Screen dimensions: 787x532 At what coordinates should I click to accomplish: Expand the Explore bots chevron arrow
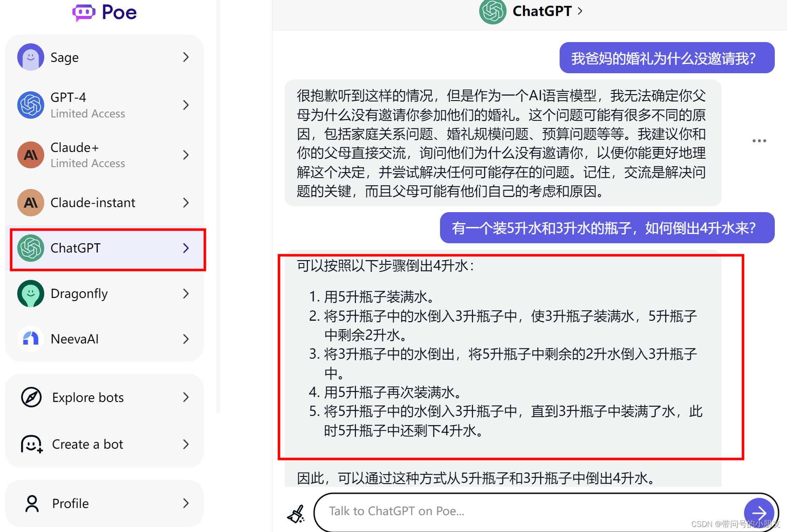click(186, 397)
